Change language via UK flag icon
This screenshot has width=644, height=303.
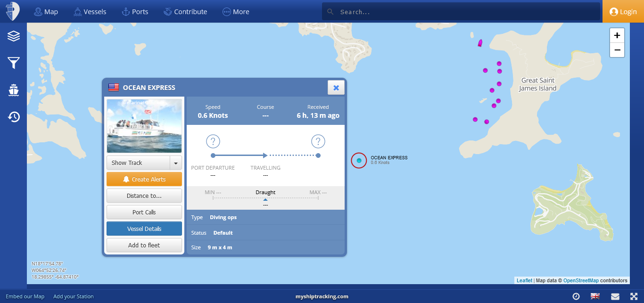pos(595,296)
